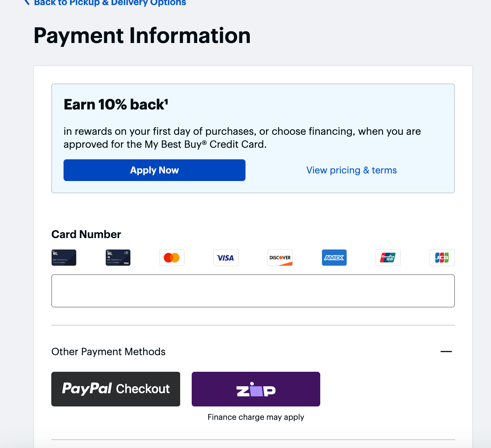Select the UnionPay card type icon

click(x=388, y=258)
